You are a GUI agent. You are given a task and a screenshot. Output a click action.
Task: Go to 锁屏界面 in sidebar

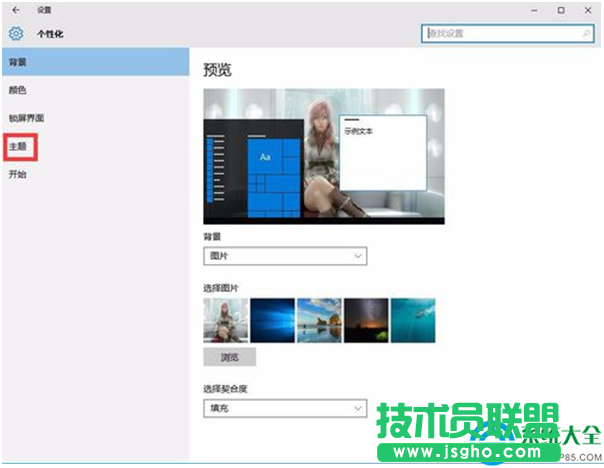(27, 118)
